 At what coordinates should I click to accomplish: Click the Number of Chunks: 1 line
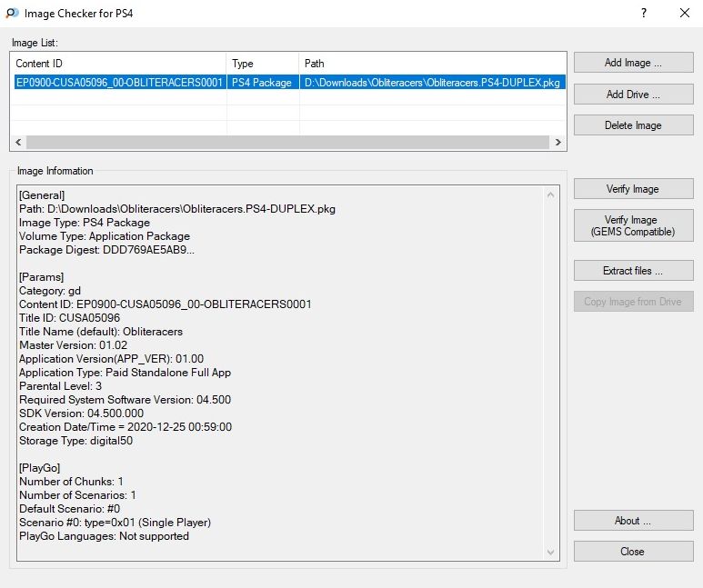[x=71, y=482]
